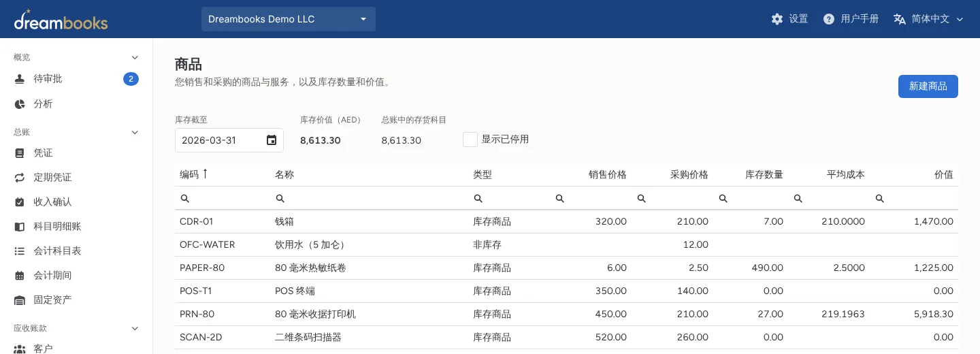The width and height of the screenshot is (980, 354).
Task: Open the CDR-01 product row
Action: pos(566,222)
